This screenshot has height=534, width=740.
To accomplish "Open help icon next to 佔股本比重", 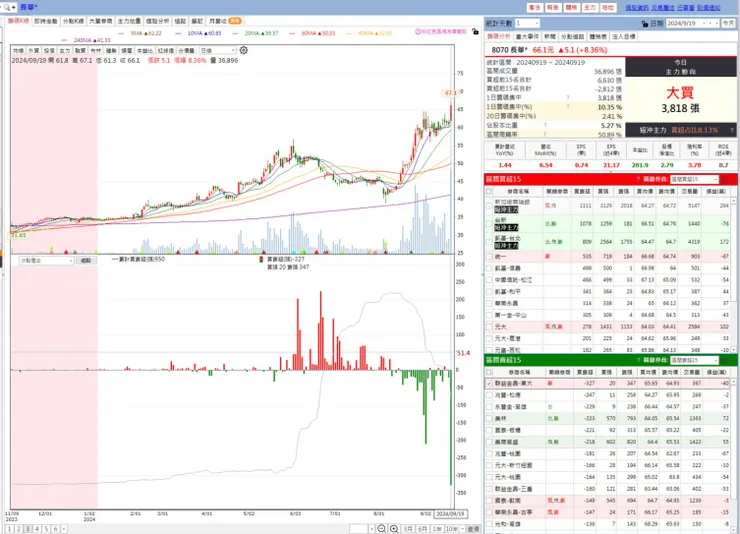I will coord(545,125).
